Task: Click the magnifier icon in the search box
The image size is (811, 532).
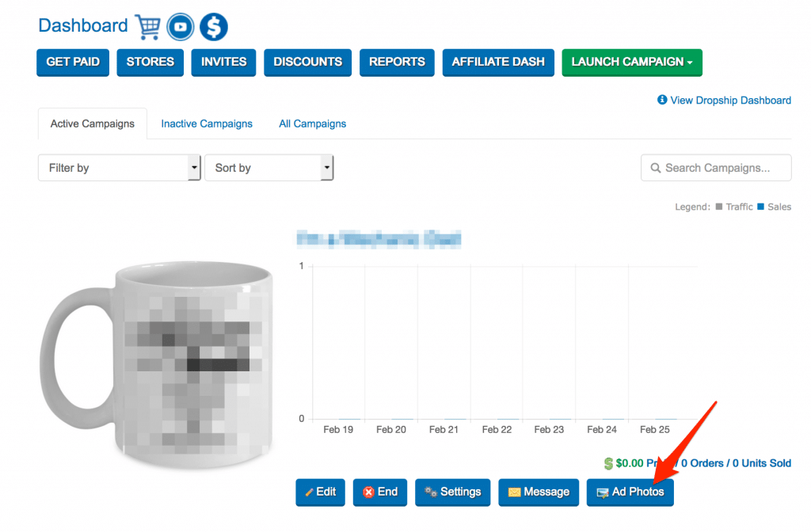Action: tap(656, 168)
